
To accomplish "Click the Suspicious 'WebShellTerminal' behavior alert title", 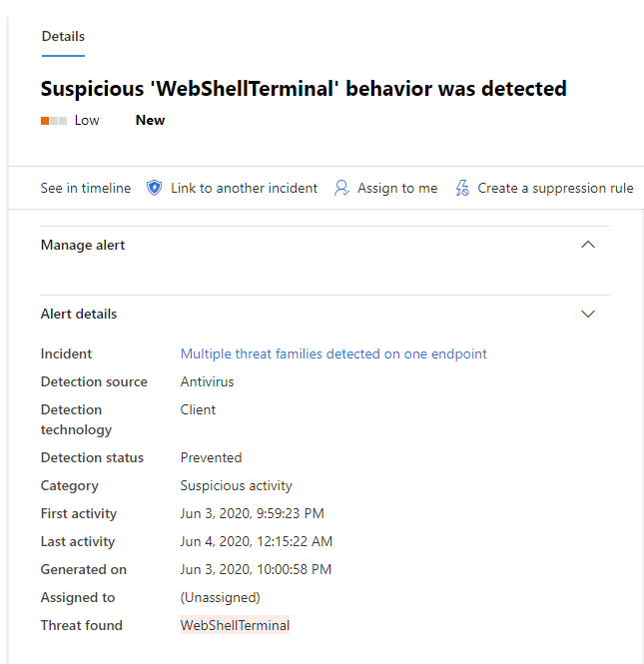I will tap(304, 88).
